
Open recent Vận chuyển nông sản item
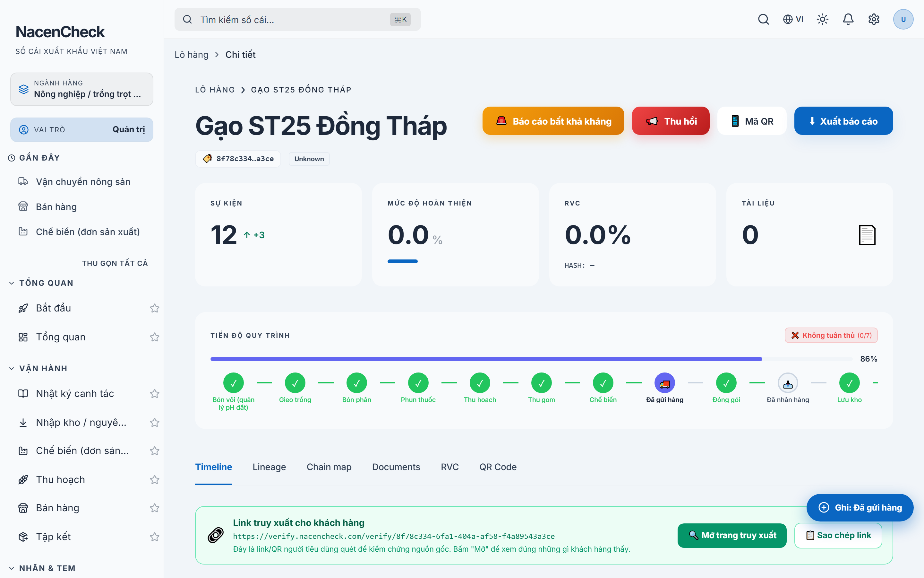click(82, 181)
